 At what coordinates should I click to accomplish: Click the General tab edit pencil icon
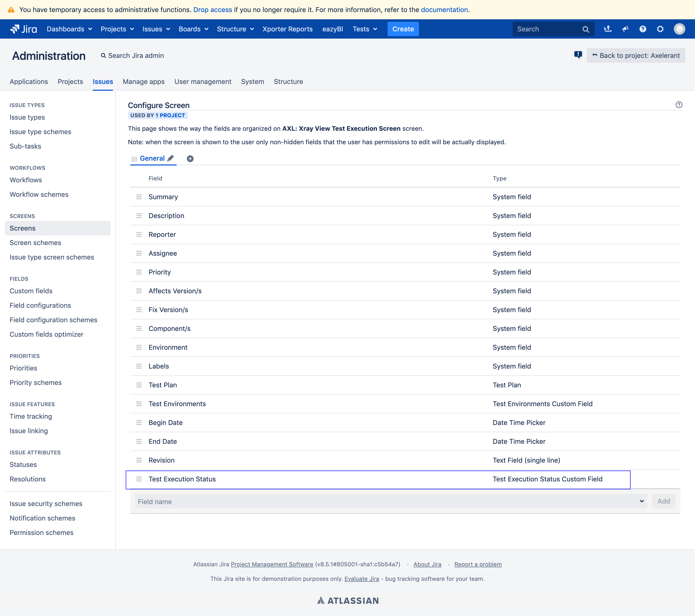(171, 158)
